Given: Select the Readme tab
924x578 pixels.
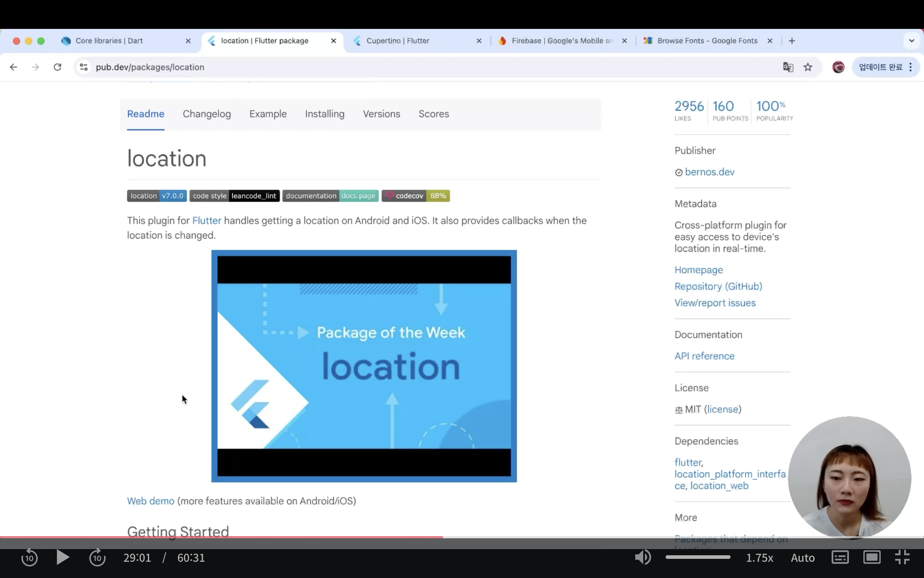Looking at the screenshot, I should pyautogui.click(x=146, y=114).
